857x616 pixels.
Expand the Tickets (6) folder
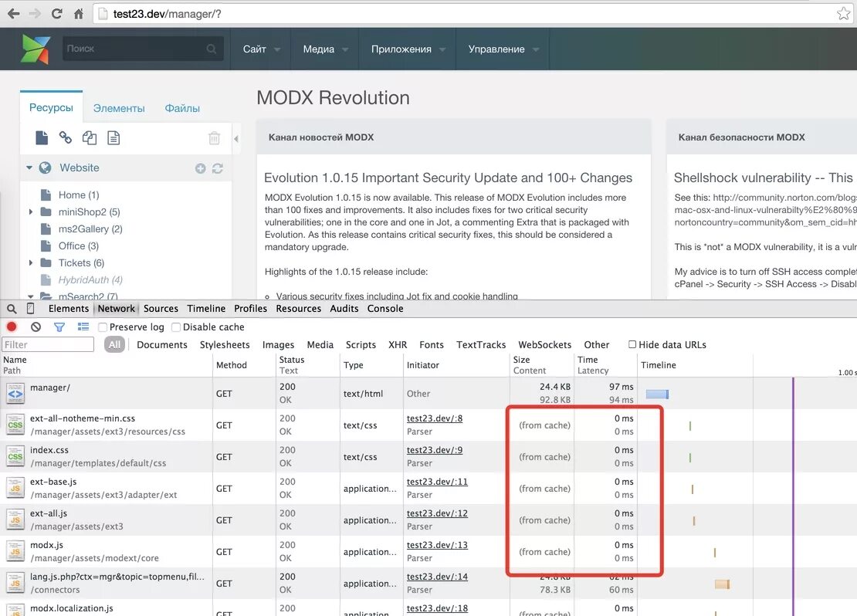coord(31,263)
